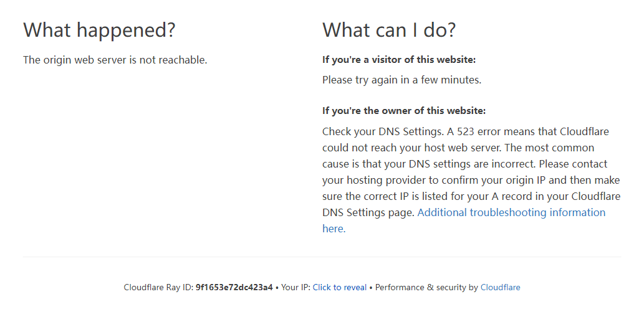Viewport: 644px width, 317px height.
Task: Click the "Your IP:" label
Action: tap(296, 287)
